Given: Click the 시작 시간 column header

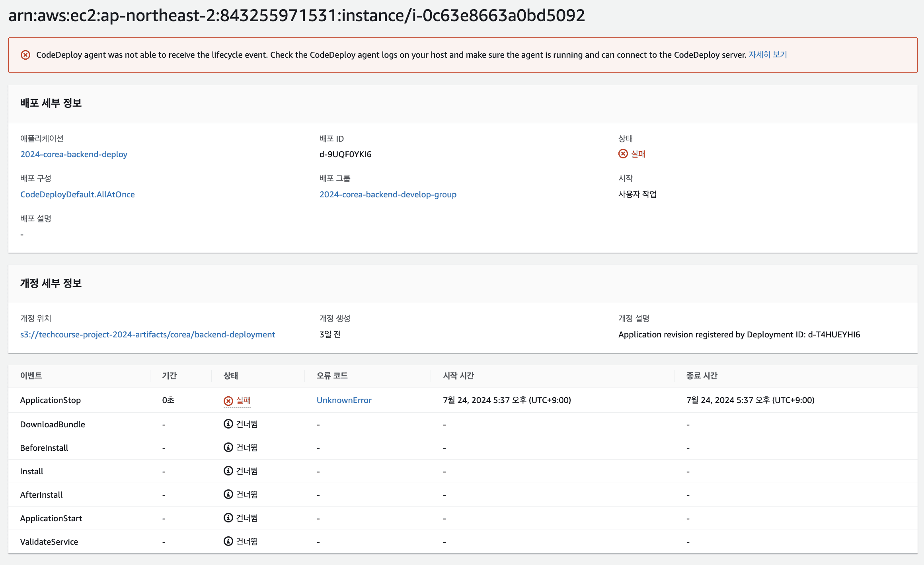Looking at the screenshot, I should coord(458,376).
